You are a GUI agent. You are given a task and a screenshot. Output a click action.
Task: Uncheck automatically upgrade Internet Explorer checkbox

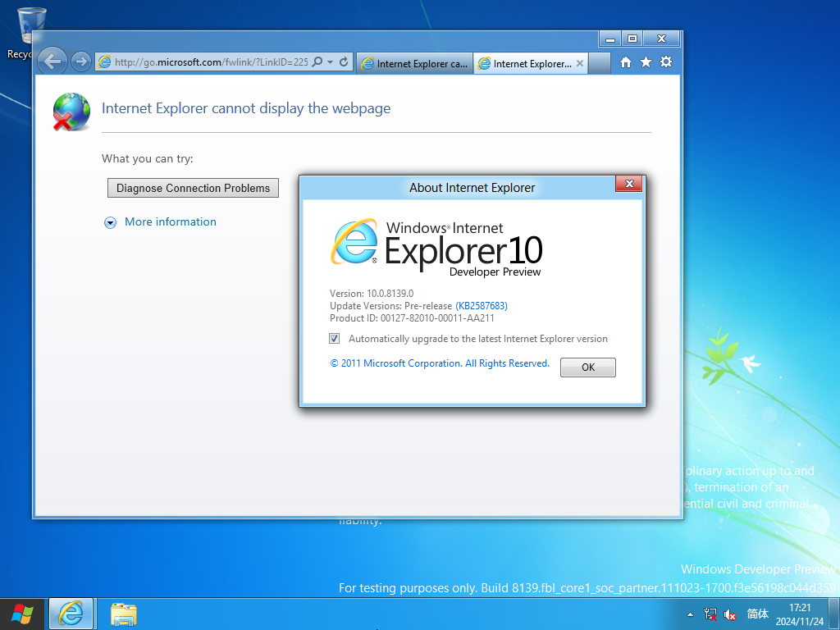coord(335,339)
